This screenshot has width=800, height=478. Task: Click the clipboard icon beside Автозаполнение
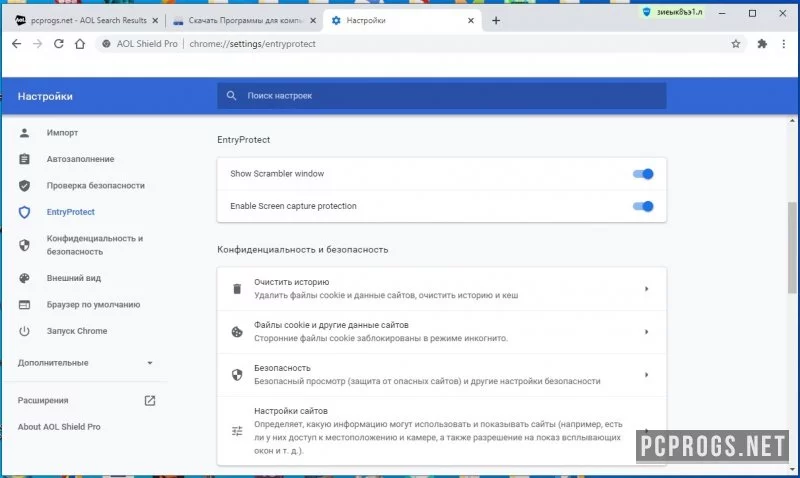point(24,159)
